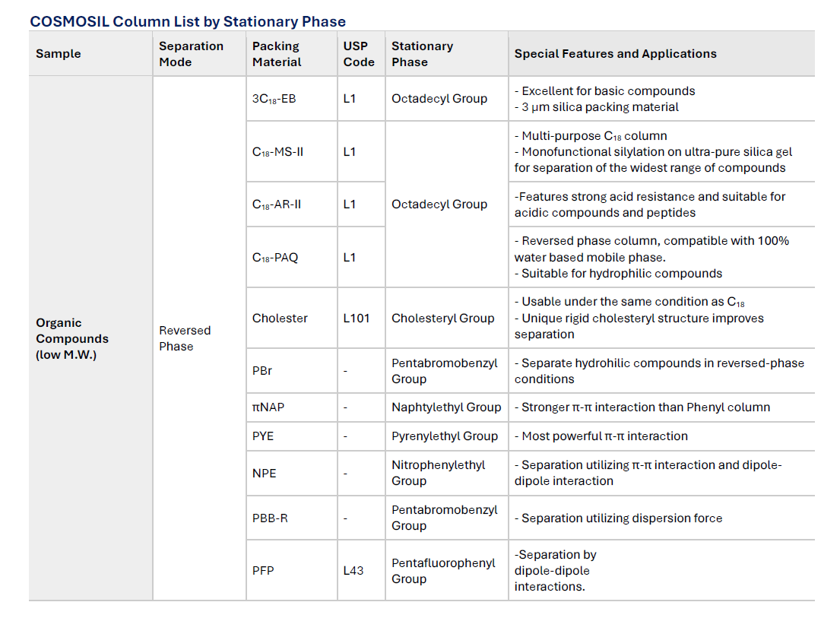This screenshot has width=840, height=618.
Task: Click the L43 USP code cell
Action: tap(353, 571)
